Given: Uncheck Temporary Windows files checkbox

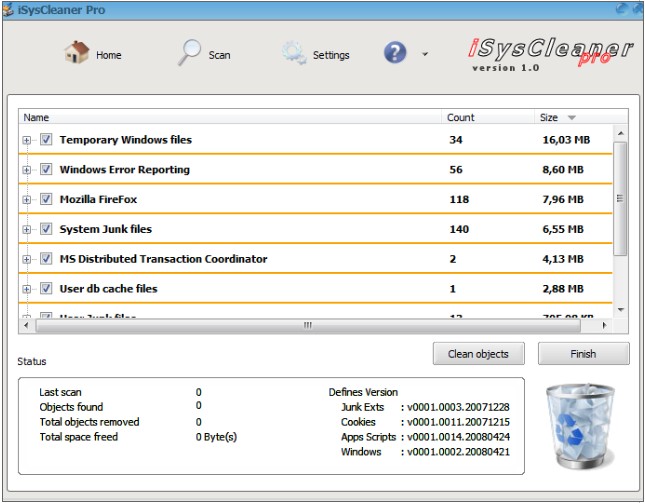Looking at the screenshot, I should click(46, 140).
